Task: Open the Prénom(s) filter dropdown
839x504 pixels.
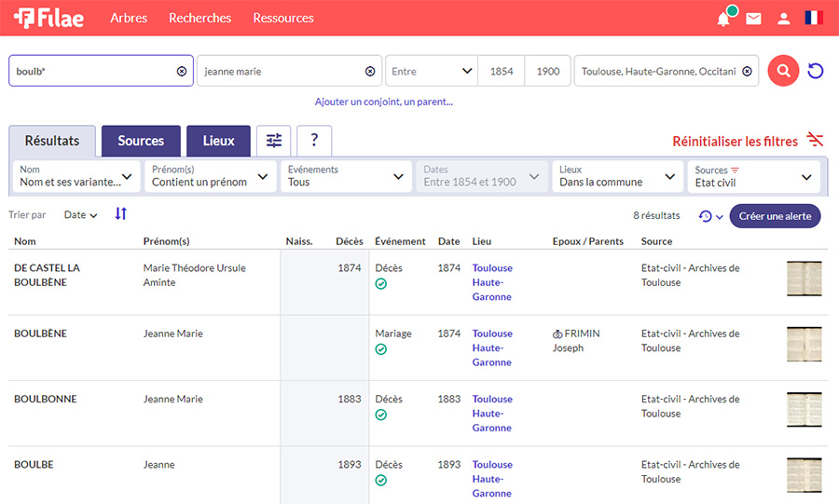Action: (211, 176)
